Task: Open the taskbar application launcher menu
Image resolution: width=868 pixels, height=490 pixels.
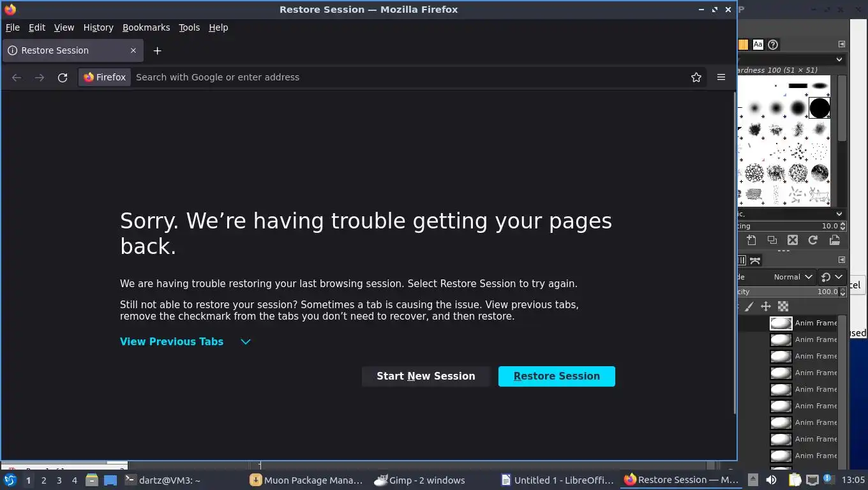Action: click(10, 480)
